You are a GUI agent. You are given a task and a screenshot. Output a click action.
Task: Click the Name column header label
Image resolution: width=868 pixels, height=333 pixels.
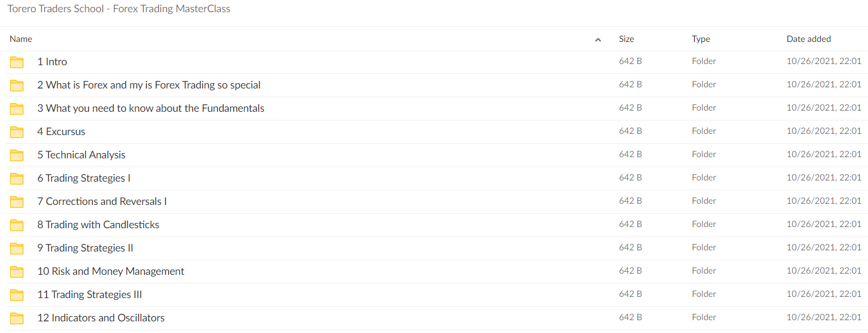21,39
